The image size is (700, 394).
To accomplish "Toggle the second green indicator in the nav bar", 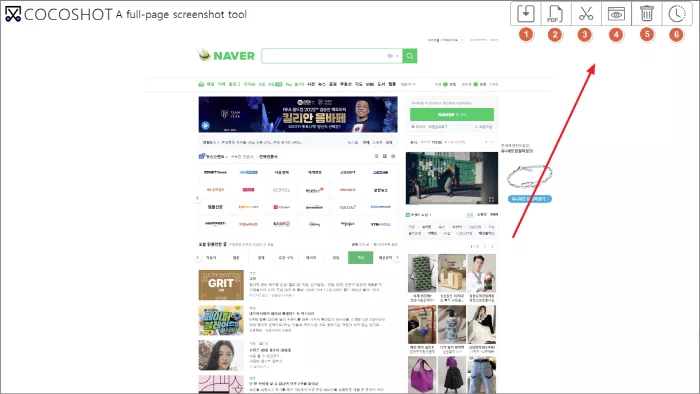I will click(475, 84).
